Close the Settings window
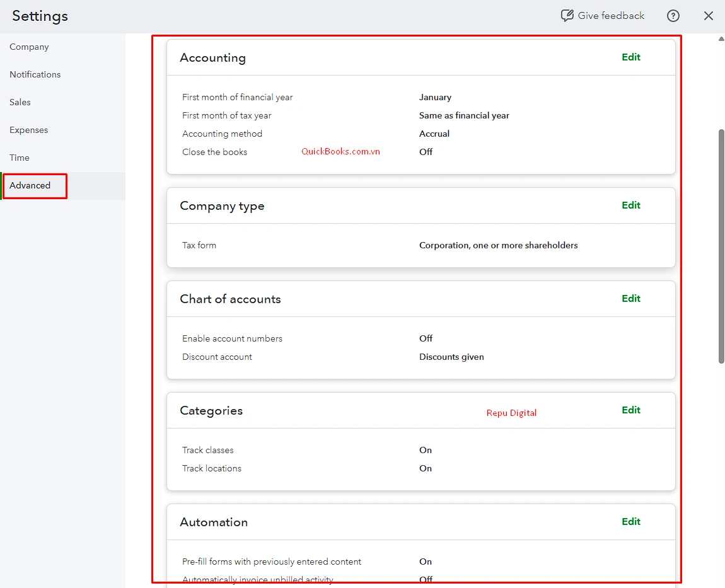 708,16
